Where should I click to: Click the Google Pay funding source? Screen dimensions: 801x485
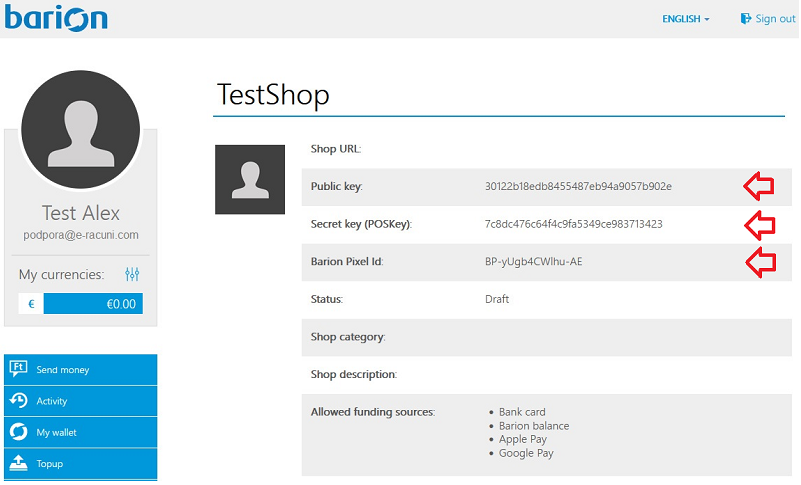[x=526, y=453]
